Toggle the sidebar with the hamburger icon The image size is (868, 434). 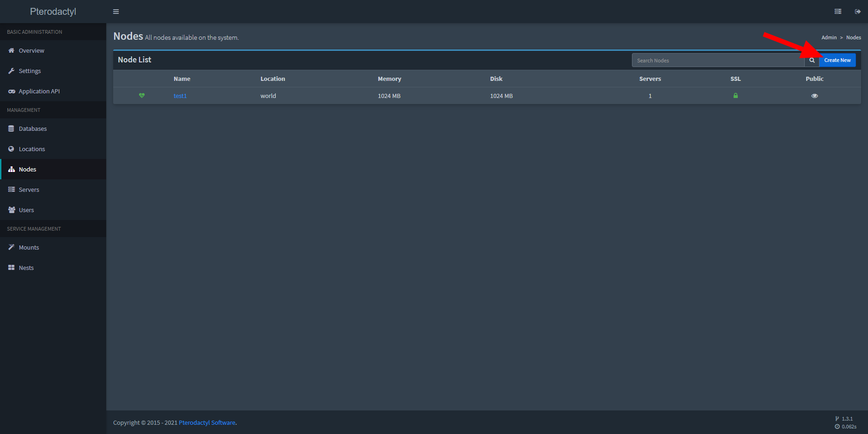click(x=115, y=11)
